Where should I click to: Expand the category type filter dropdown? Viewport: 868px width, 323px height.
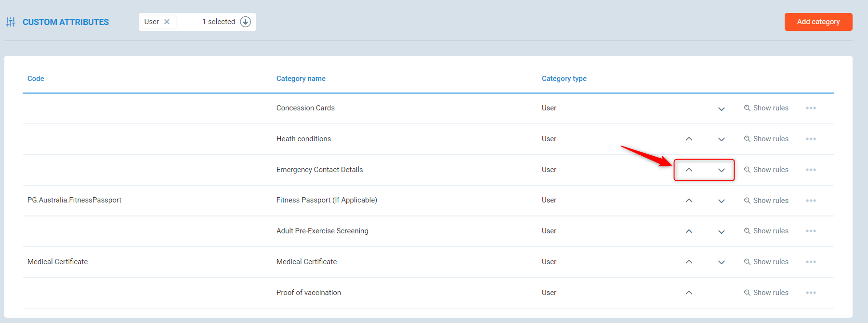(x=246, y=22)
